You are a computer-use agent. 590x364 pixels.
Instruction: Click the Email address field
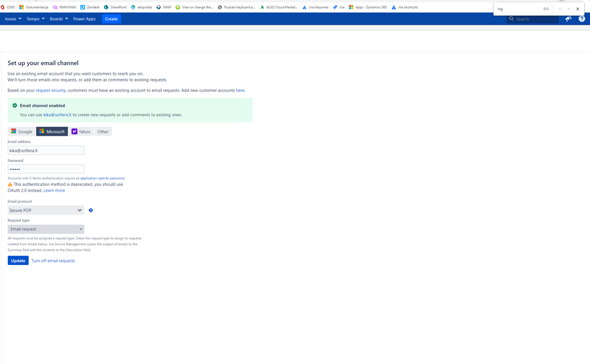(46, 150)
